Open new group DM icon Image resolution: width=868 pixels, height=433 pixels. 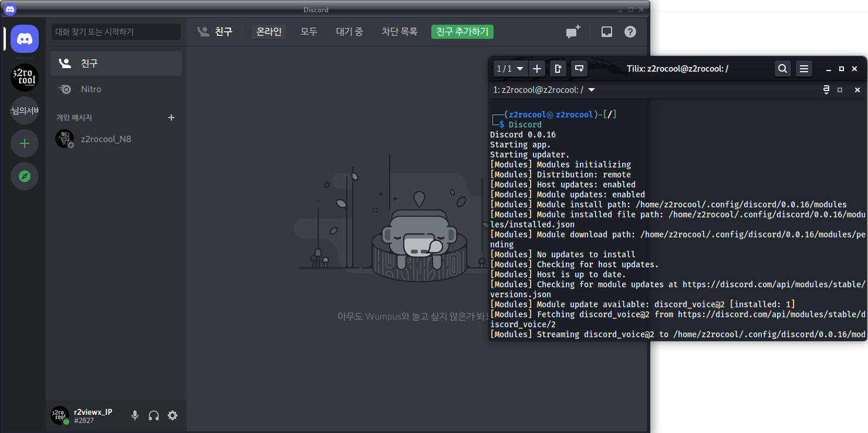[573, 32]
